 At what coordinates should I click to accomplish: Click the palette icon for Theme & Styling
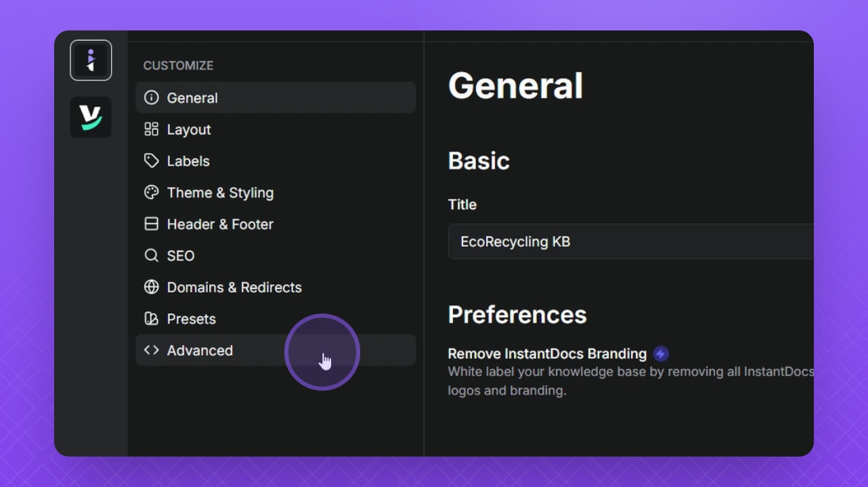click(152, 193)
